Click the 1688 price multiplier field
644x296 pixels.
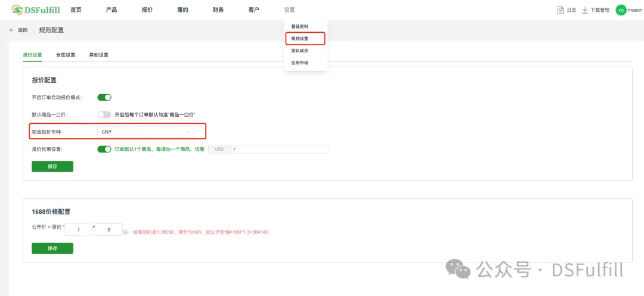pyautogui.click(x=78, y=229)
